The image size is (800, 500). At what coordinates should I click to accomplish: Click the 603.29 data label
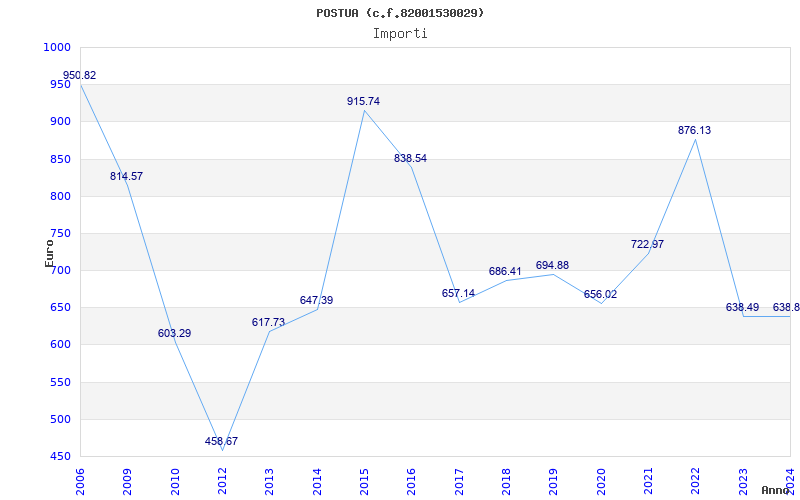pyautogui.click(x=174, y=334)
